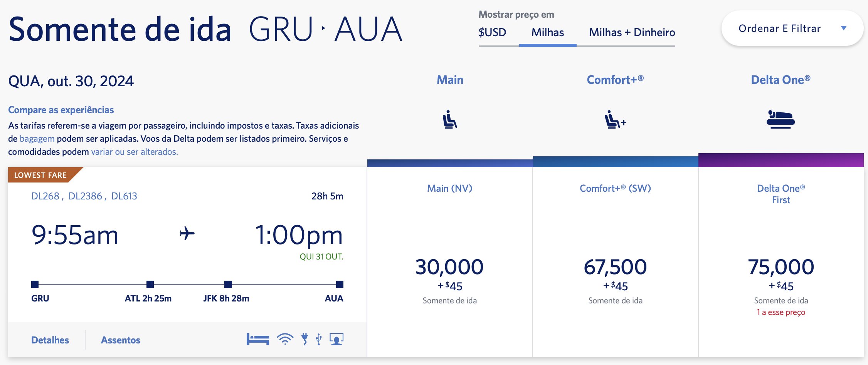Follow the bagagem link
The height and width of the screenshot is (365, 868).
pyautogui.click(x=37, y=139)
